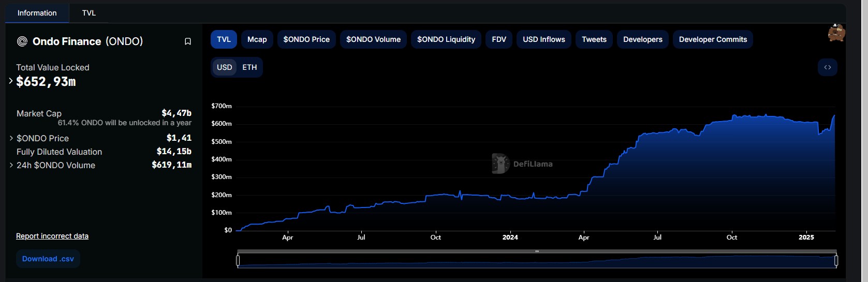The height and width of the screenshot is (282, 868).
Task: Click the $619,11m volume value
Action: pos(171,165)
